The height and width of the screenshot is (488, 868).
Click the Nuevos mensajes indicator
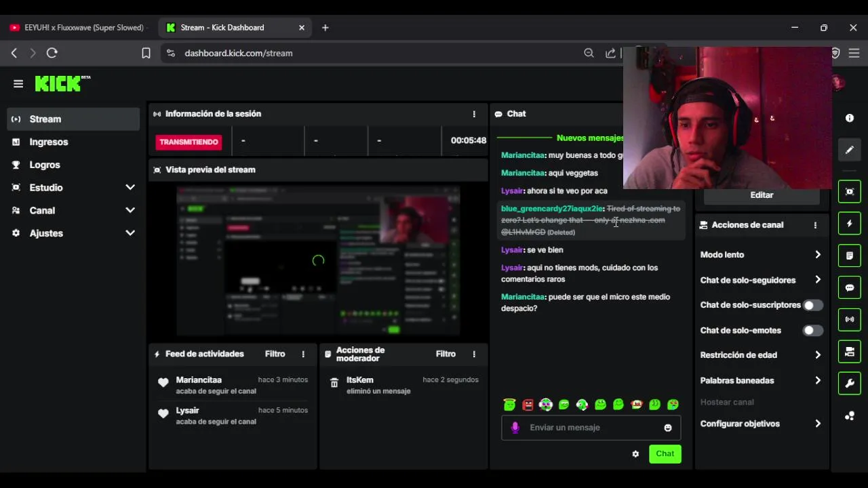click(x=590, y=138)
